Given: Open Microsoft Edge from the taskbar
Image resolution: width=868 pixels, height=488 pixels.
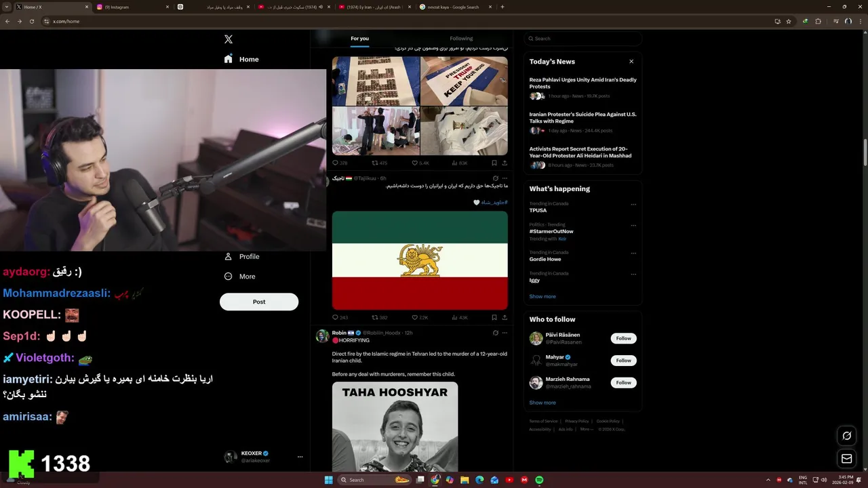Looking at the screenshot, I should 479,480.
